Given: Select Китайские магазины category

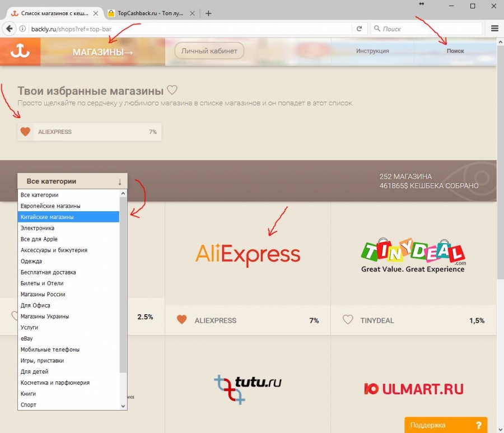Looking at the screenshot, I should pyautogui.click(x=68, y=217).
